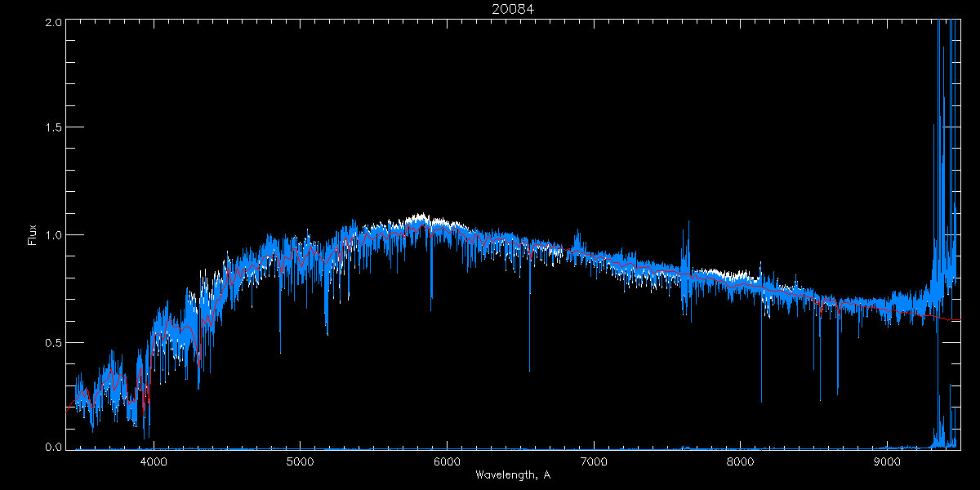Image resolution: width=980 pixels, height=490 pixels.
Task: Click the 9000 wavelength tick label
Action: (887, 461)
